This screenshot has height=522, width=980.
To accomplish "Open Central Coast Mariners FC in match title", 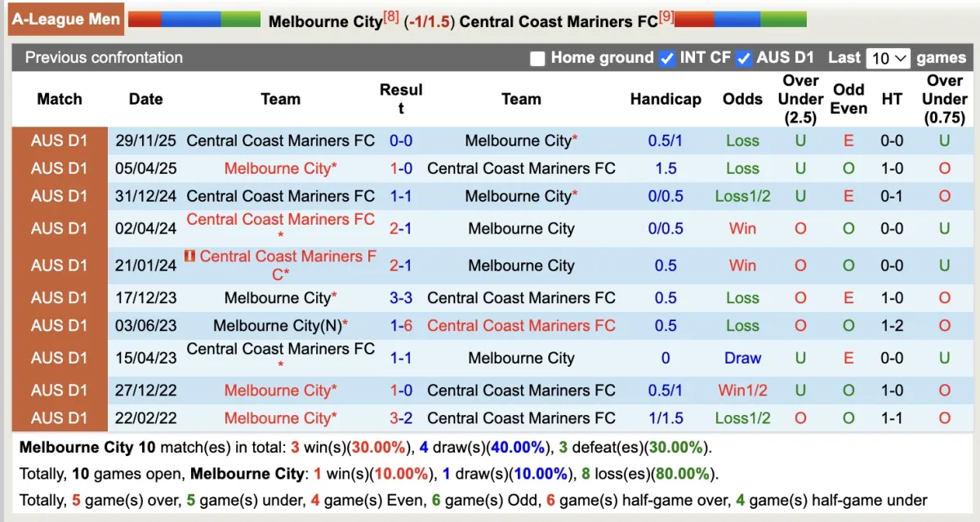I will point(558,21).
